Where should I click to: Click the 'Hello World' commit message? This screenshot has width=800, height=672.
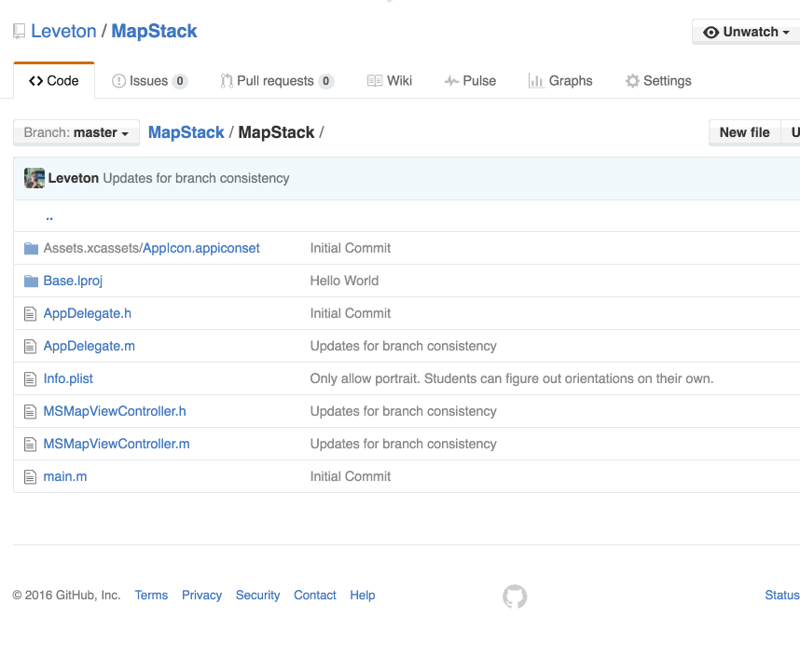344,281
